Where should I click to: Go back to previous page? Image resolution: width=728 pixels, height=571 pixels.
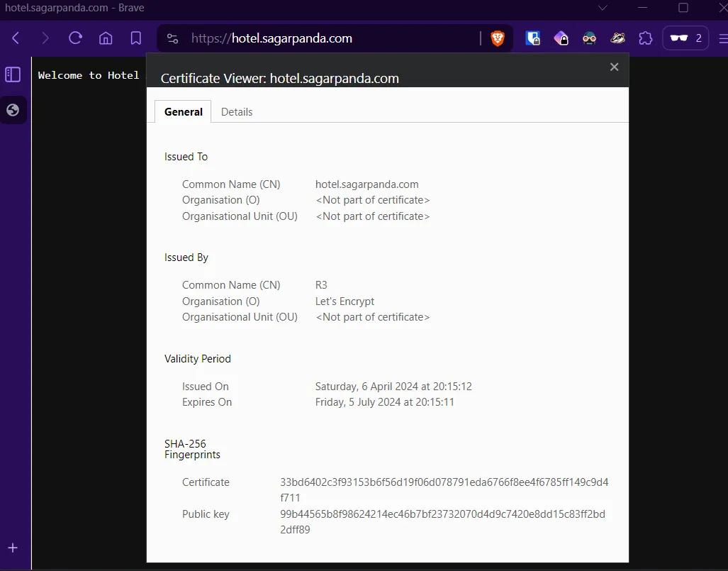(x=16, y=38)
